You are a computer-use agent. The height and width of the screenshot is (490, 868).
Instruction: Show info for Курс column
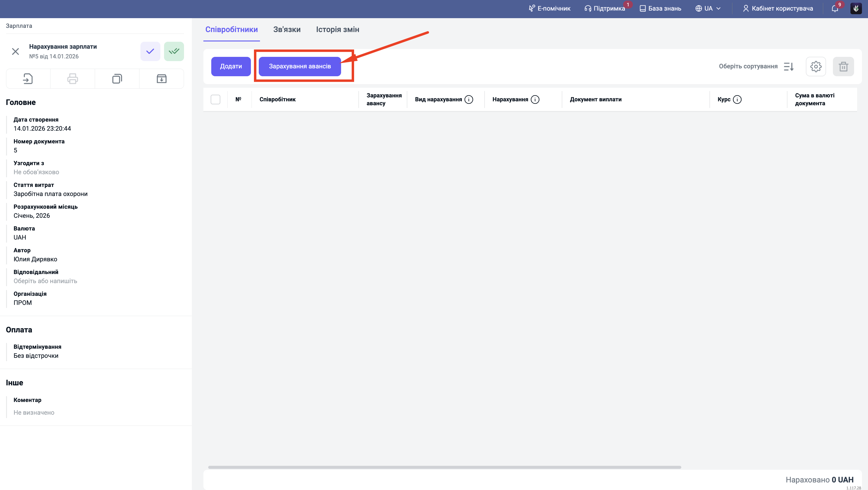pos(737,99)
